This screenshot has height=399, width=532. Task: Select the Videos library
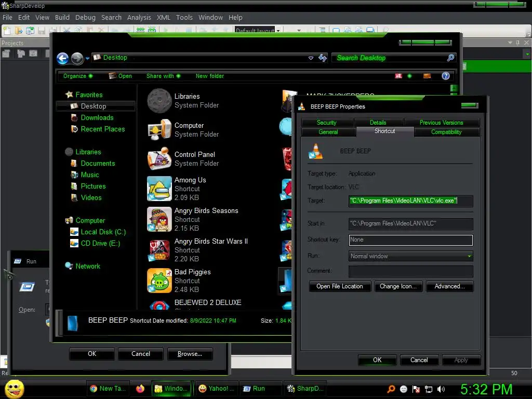tap(91, 198)
